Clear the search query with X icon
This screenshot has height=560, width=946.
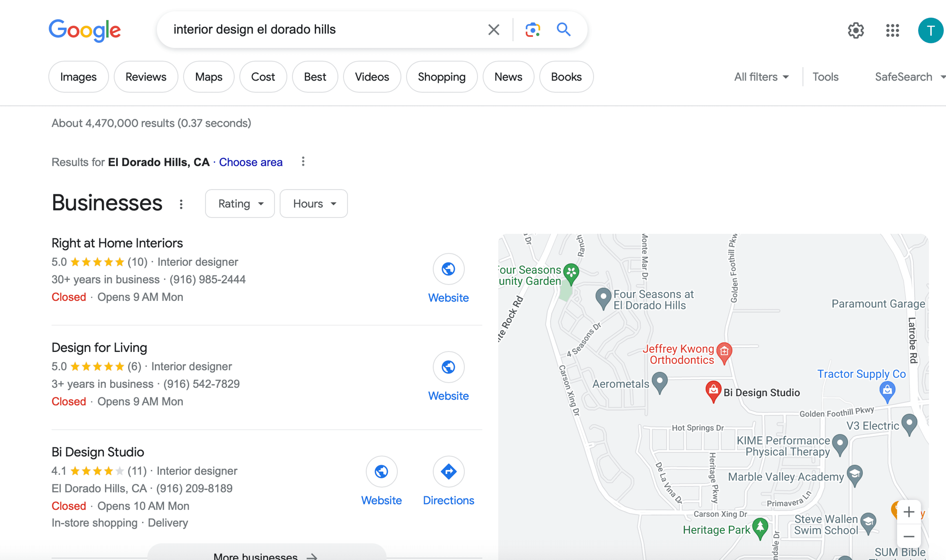point(493,29)
